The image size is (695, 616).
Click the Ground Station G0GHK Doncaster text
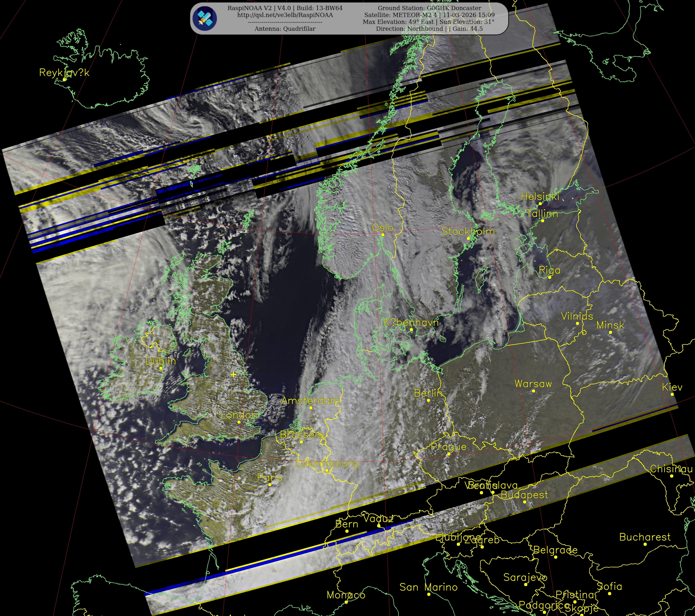[429, 8]
